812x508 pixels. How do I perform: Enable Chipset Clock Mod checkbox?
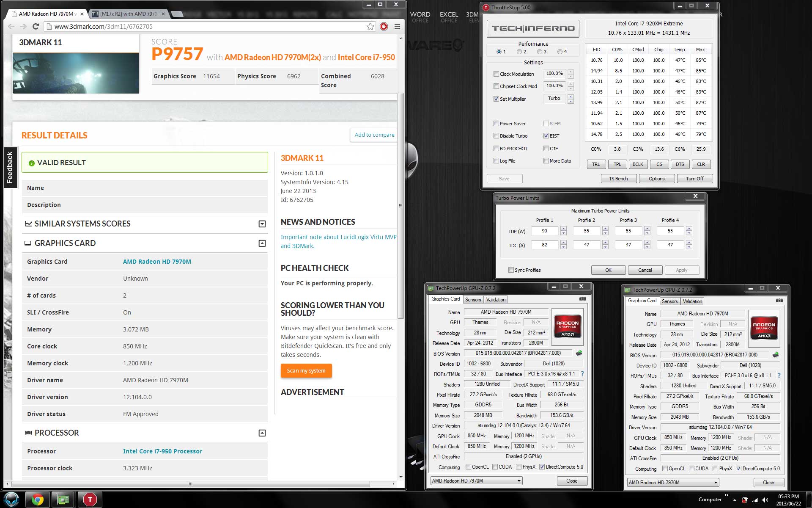pos(496,86)
